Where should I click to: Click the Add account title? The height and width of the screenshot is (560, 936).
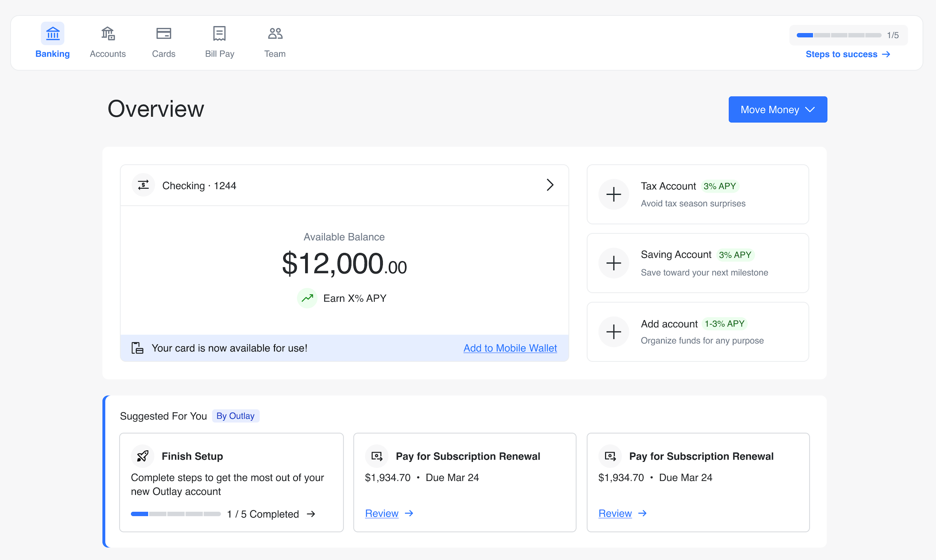click(669, 324)
